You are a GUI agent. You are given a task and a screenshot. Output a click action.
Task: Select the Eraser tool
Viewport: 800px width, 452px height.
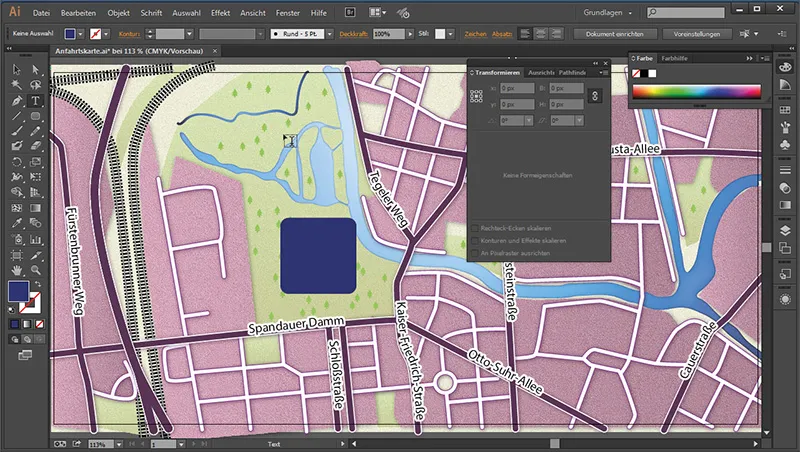coord(35,146)
